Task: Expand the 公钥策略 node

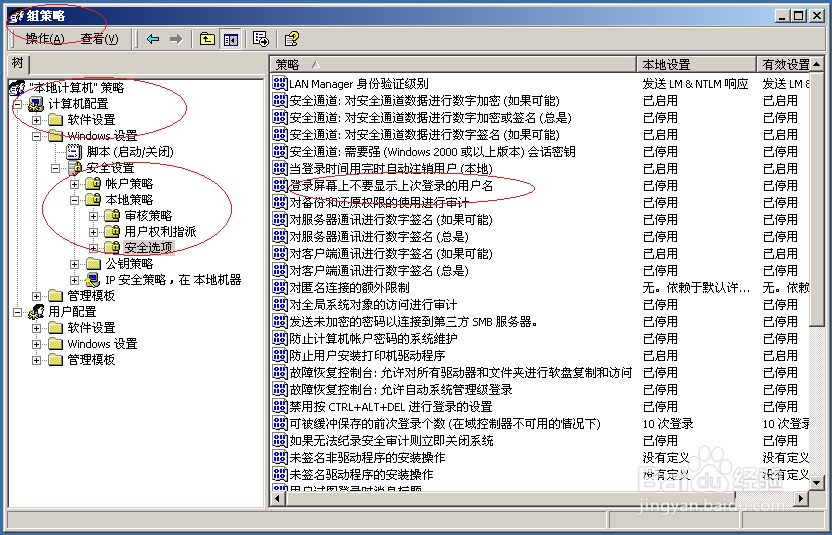Action: click(75, 264)
